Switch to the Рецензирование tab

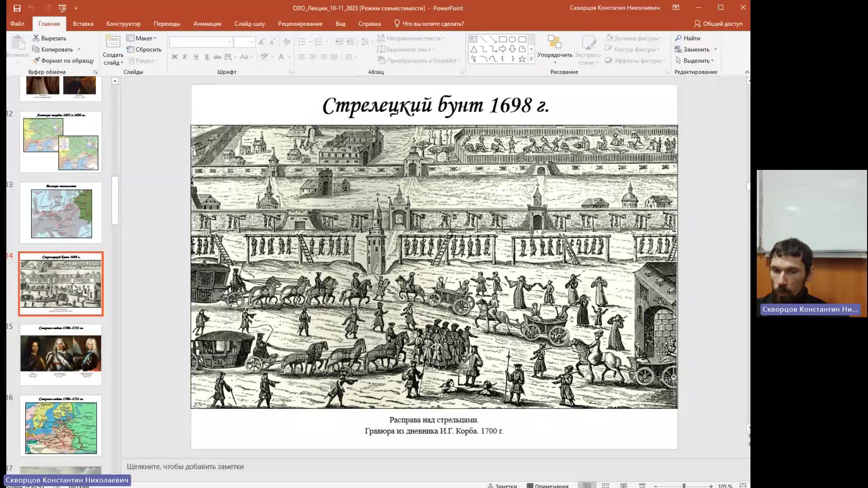[300, 23]
